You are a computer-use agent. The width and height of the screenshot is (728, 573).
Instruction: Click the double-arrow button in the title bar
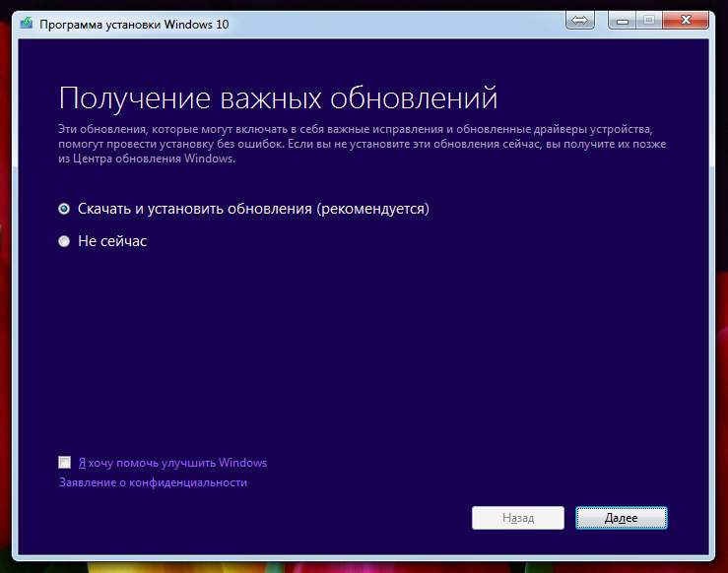(x=580, y=21)
